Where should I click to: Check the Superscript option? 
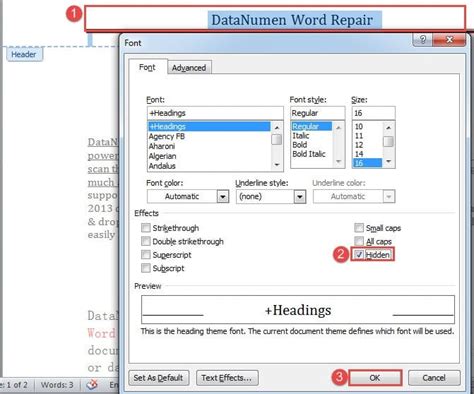point(146,255)
